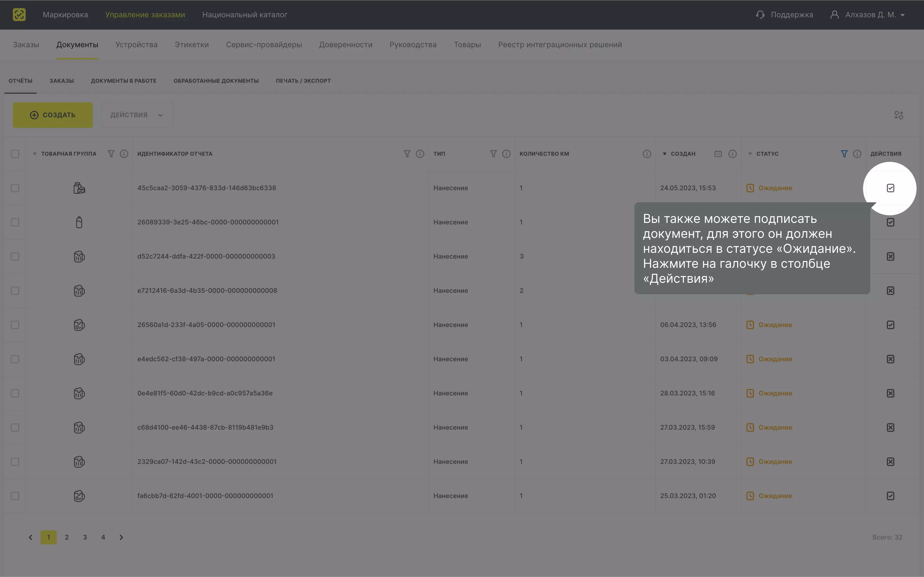The width and height of the screenshot is (924, 577).
Task: Filter the Тип column
Action: click(x=493, y=154)
